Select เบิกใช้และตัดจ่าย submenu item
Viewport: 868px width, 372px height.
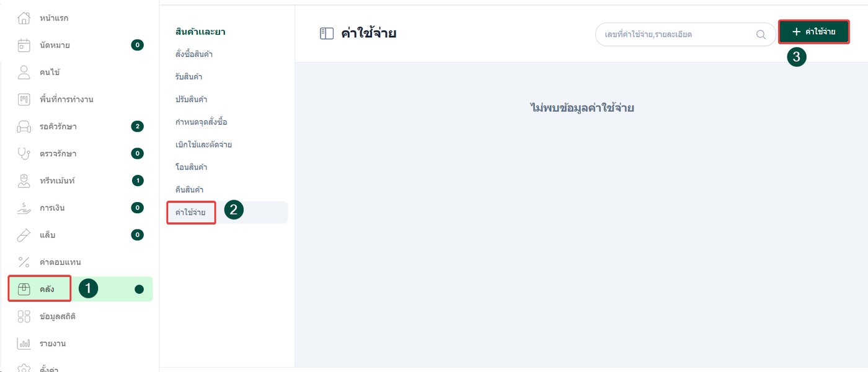pyautogui.click(x=203, y=144)
